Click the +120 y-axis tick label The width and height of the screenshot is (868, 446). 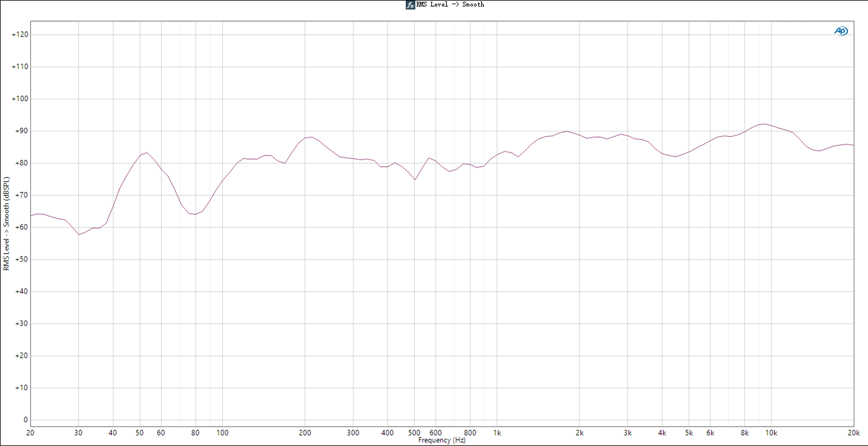tap(20, 34)
